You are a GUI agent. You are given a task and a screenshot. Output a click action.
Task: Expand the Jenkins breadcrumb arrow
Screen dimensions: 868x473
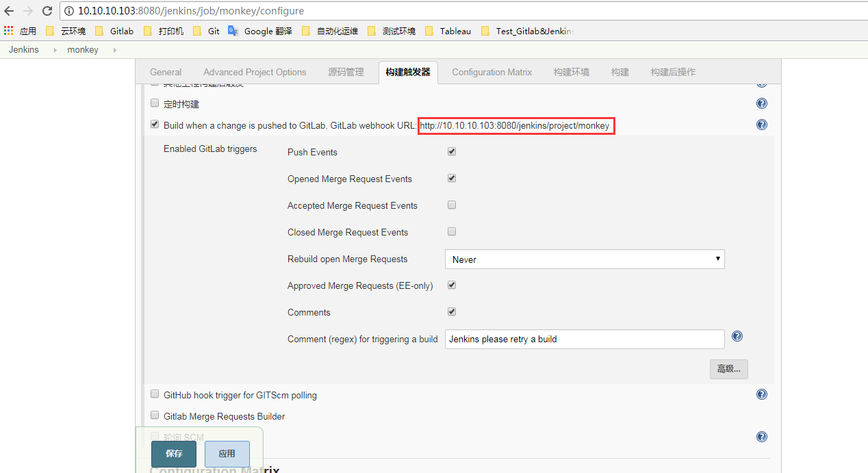click(x=55, y=50)
